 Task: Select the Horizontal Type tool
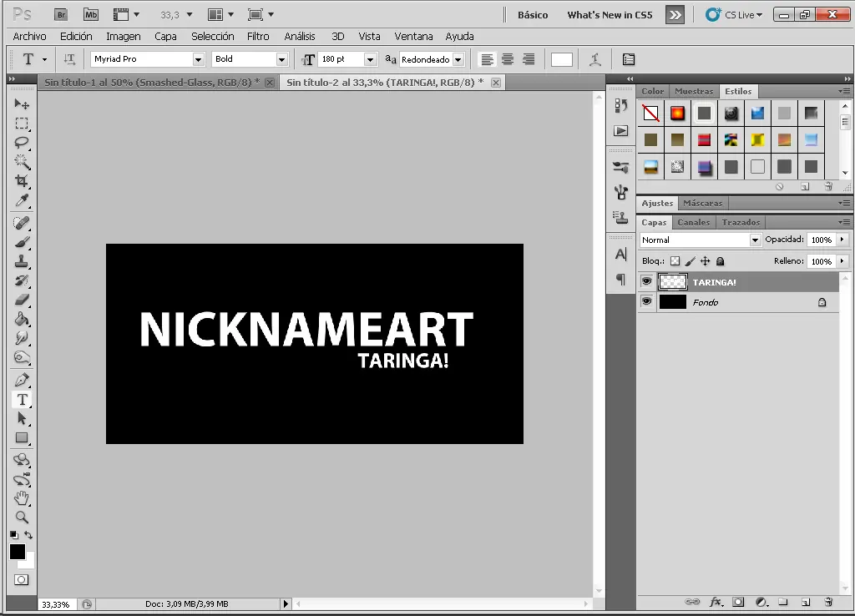22,400
